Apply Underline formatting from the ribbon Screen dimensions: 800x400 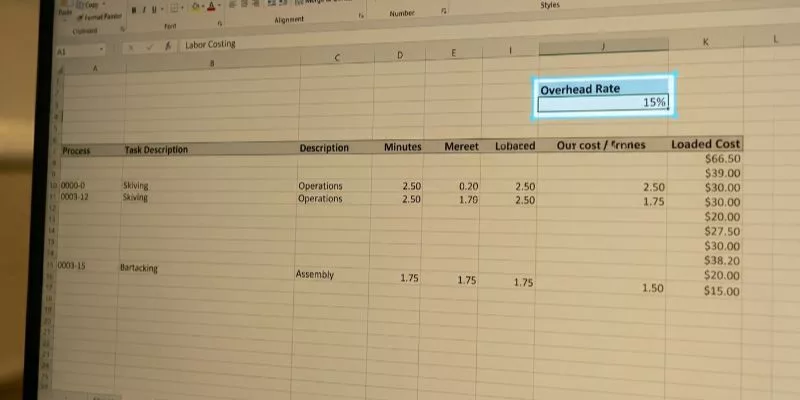(x=154, y=9)
